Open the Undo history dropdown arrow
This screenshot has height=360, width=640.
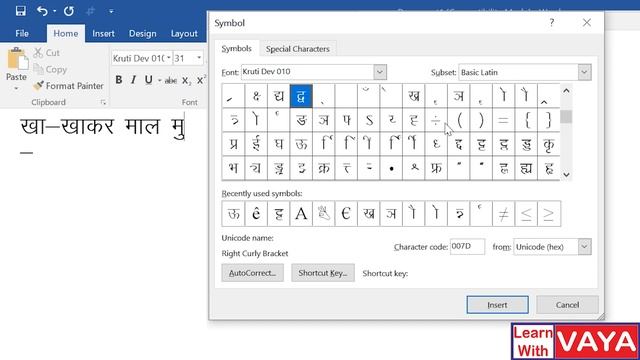tap(54, 11)
